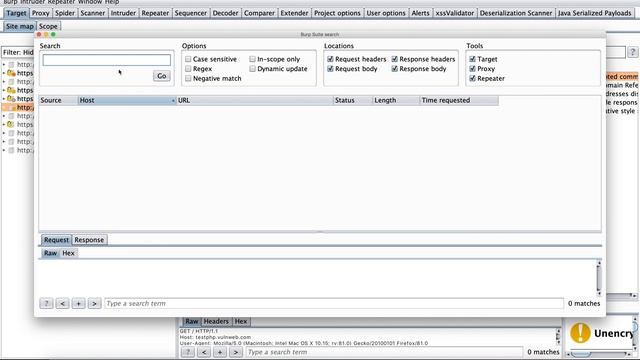This screenshot has height=360, width=640.
Task: Focus background pane search term field
Action: click(x=384, y=352)
